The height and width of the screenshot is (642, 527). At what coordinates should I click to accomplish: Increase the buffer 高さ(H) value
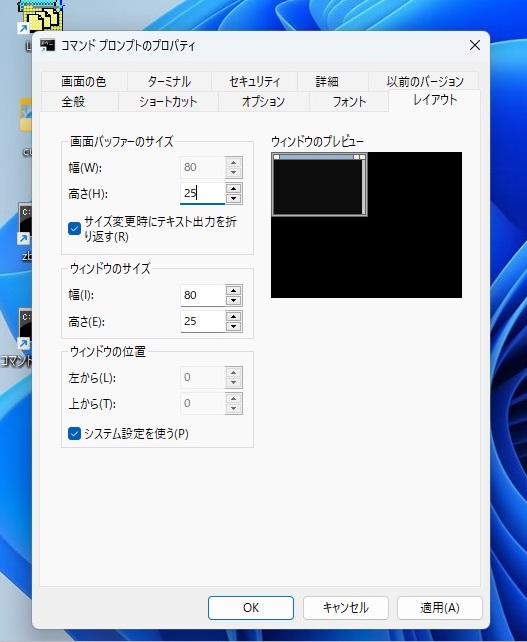(234, 188)
